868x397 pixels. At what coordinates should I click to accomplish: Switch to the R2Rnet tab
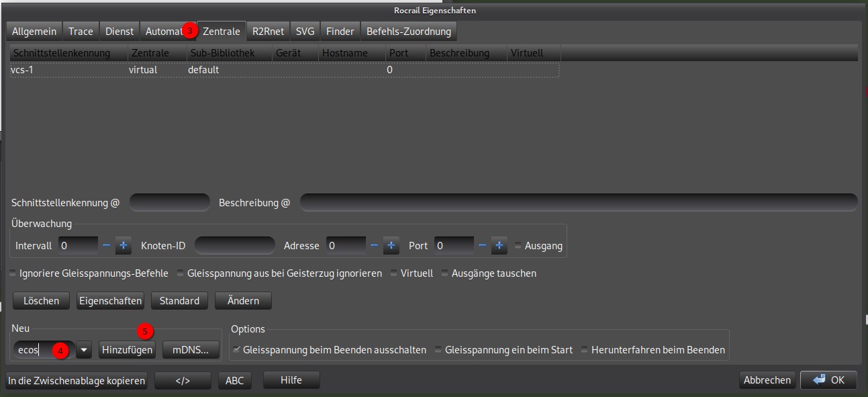[x=268, y=31]
